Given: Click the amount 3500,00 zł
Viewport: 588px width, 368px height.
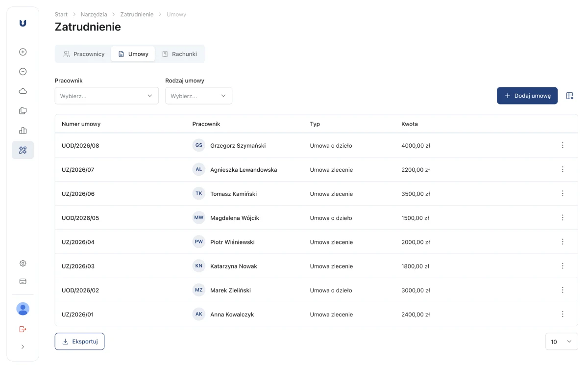Looking at the screenshot, I should tap(416, 194).
